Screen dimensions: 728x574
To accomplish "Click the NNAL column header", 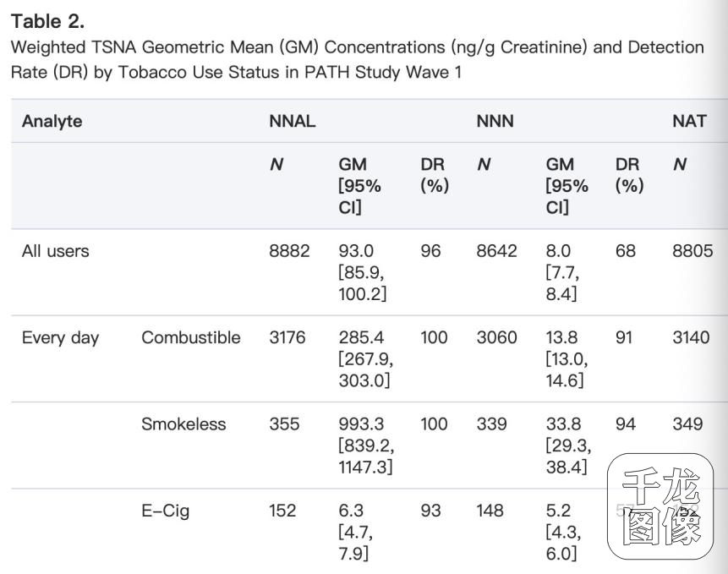I will (292, 121).
